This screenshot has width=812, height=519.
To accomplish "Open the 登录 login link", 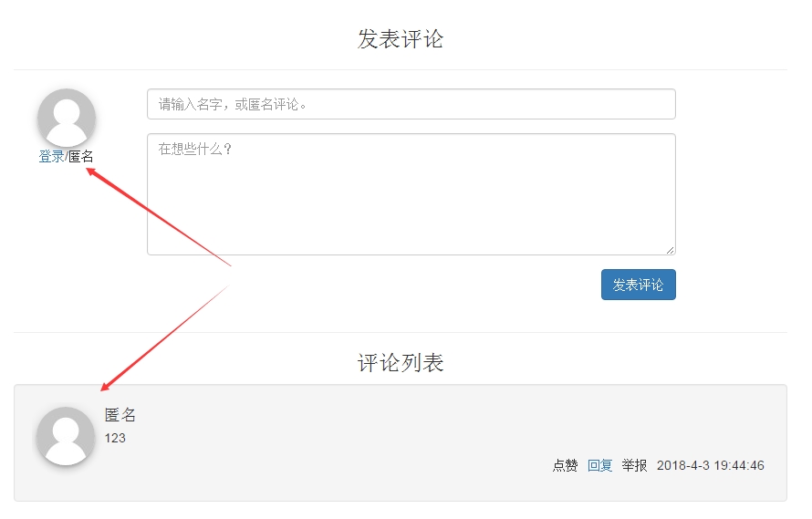I will point(51,157).
